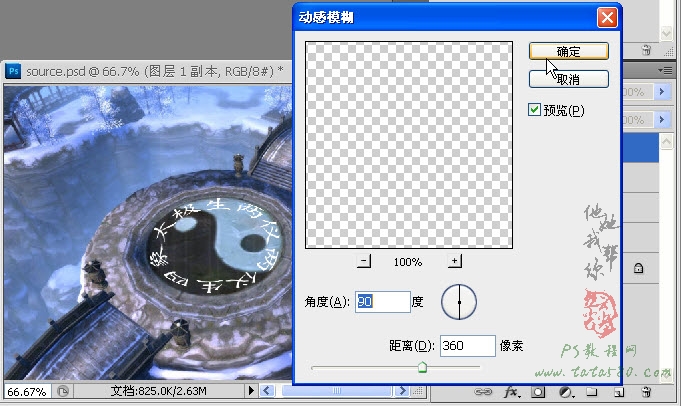Click the horizontal scrollbar thumb
The width and height of the screenshot is (681, 406).
click(337, 391)
